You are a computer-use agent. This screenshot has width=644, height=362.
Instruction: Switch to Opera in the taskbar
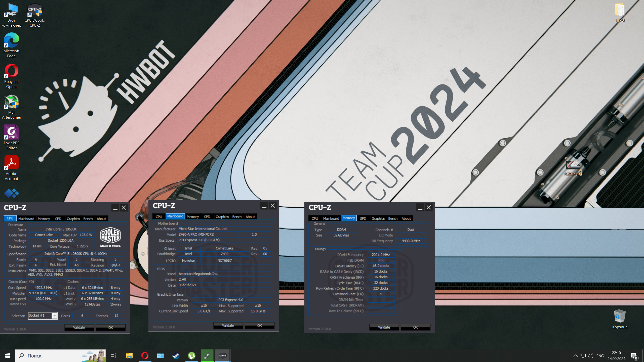pos(145,355)
